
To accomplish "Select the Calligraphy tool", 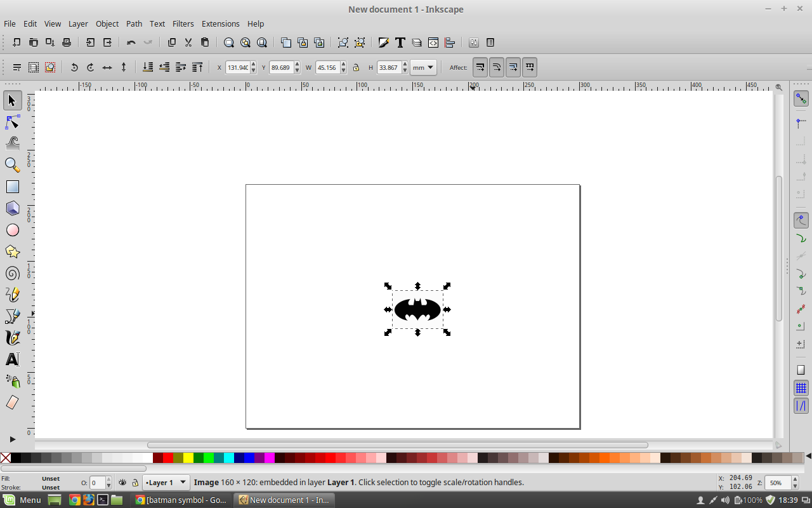I will 12,338.
